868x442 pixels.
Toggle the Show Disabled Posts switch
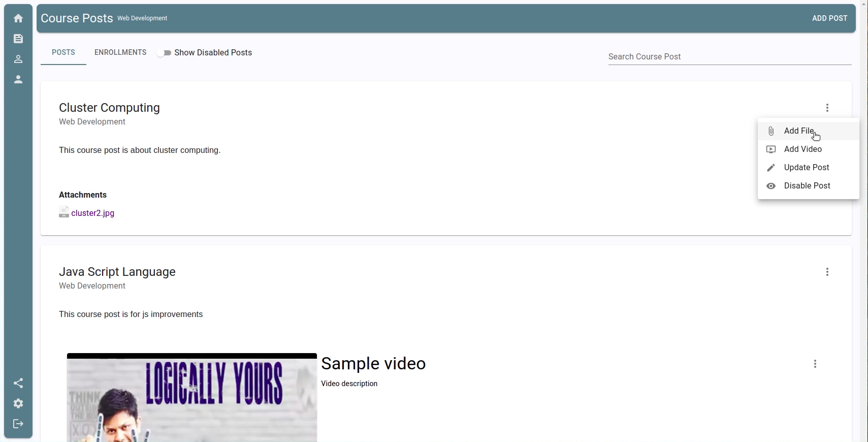coord(164,53)
